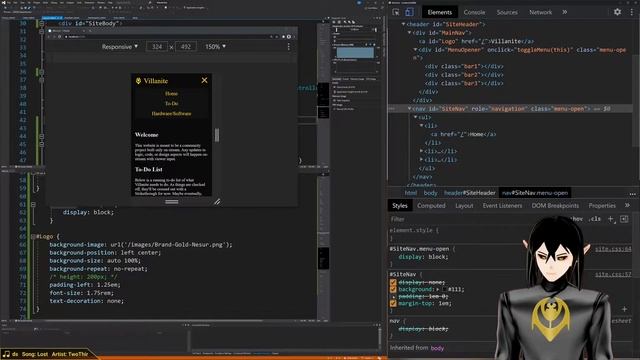Toggle the computed styles sidebar pane icon

click(x=624, y=219)
